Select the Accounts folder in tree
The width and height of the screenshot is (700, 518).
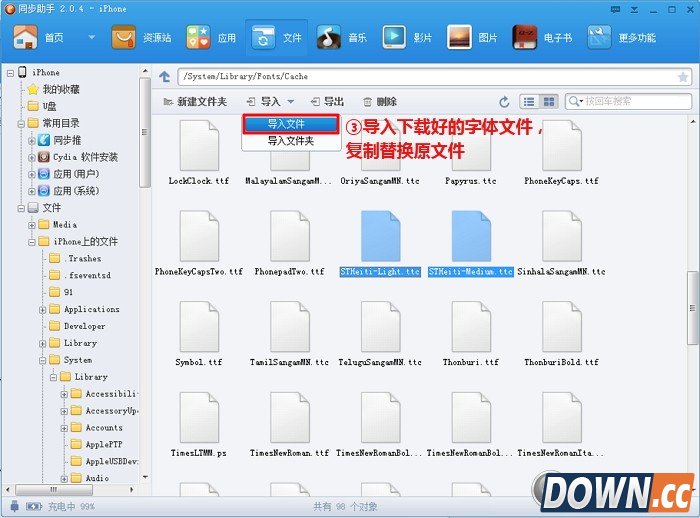click(x=104, y=427)
